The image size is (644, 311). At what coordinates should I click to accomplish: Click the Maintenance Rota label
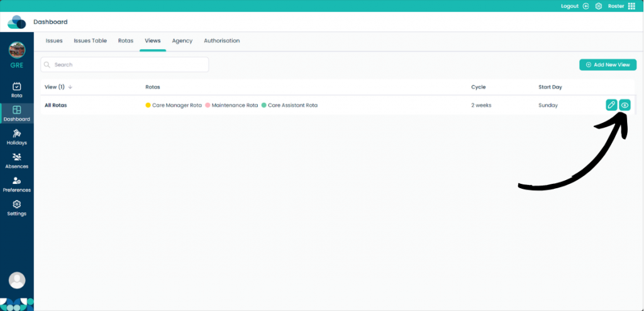(x=235, y=105)
